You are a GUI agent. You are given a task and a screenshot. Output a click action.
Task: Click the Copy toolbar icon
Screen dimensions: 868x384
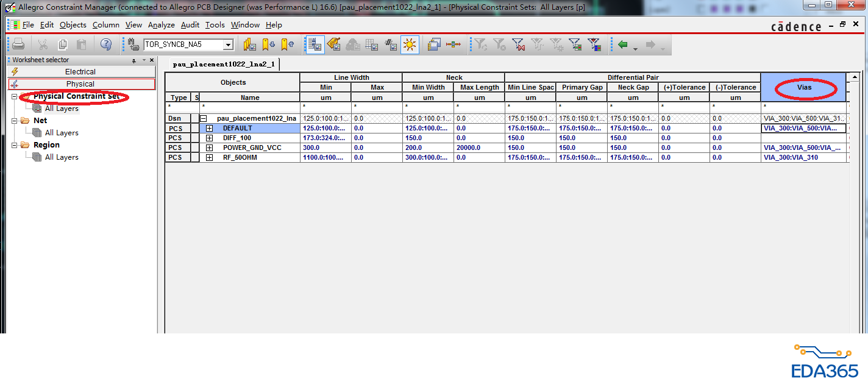pyautogui.click(x=62, y=44)
